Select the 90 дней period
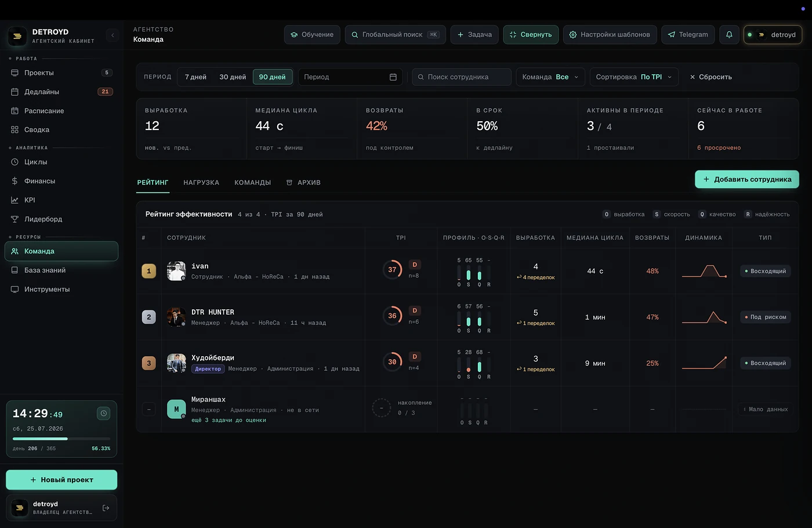Image resolution: width=812 pixels, height=528 pixels. pyautogui.click(x=272, y=77)
